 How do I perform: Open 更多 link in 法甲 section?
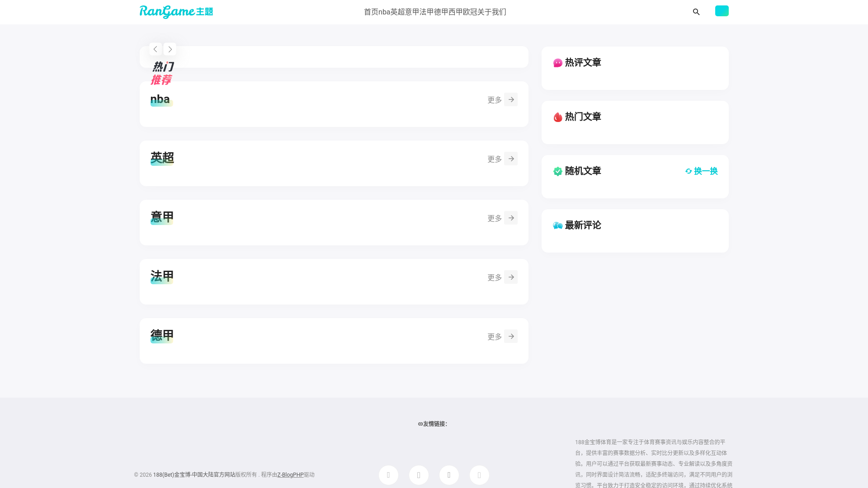tap(495, 277)
